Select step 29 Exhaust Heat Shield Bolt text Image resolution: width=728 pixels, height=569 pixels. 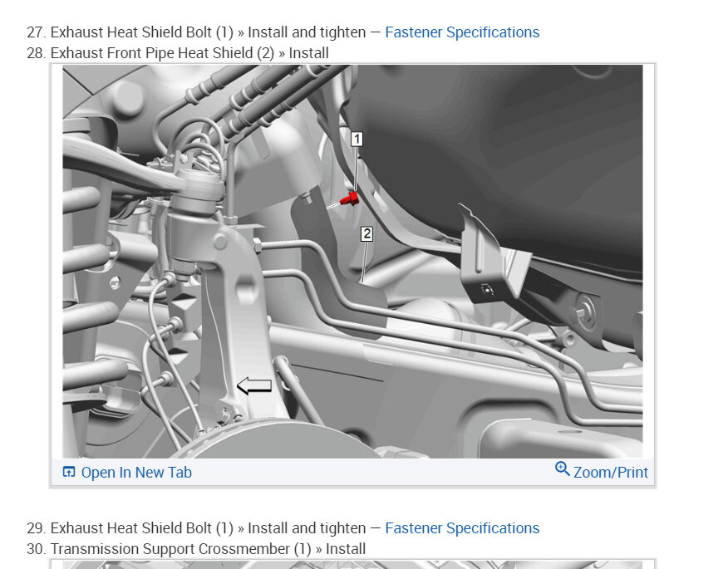(141, 528)
